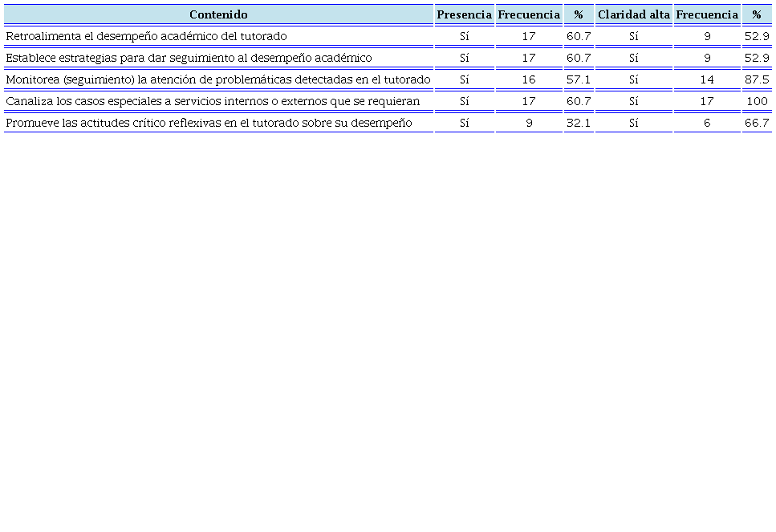This screenshot has width=776, height=532.
Task: Select the 100 percentage cell
Action: point(757,101)
